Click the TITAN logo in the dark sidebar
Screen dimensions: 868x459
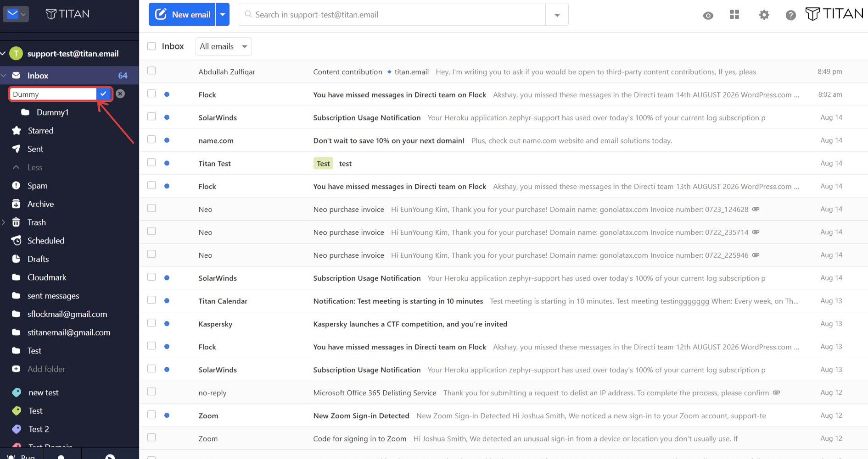pos(67,14)
